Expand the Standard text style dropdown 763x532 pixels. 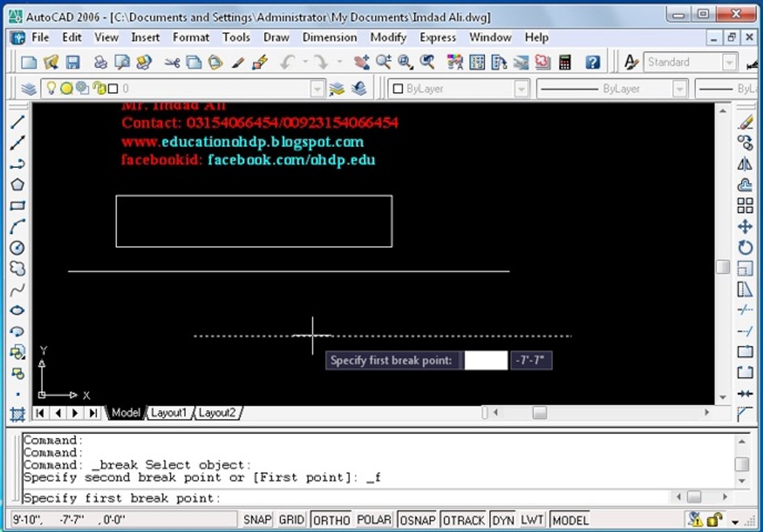click(729, 62)
